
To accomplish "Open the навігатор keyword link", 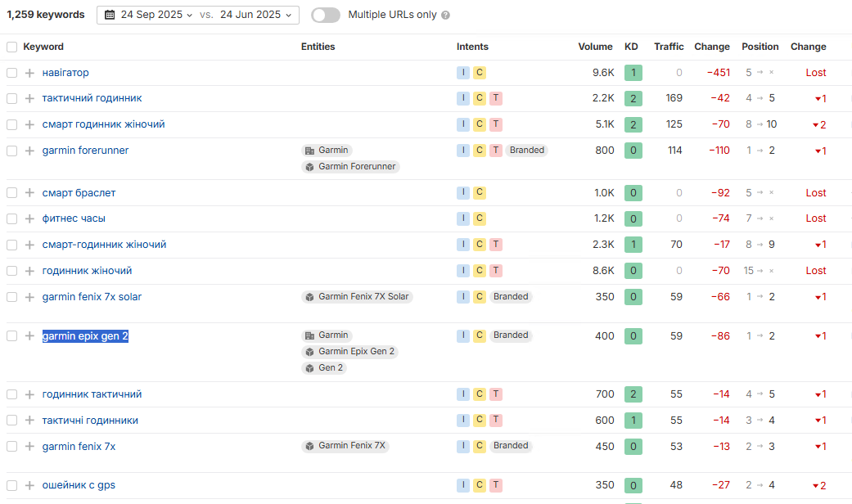I will [x=65, y=73].
